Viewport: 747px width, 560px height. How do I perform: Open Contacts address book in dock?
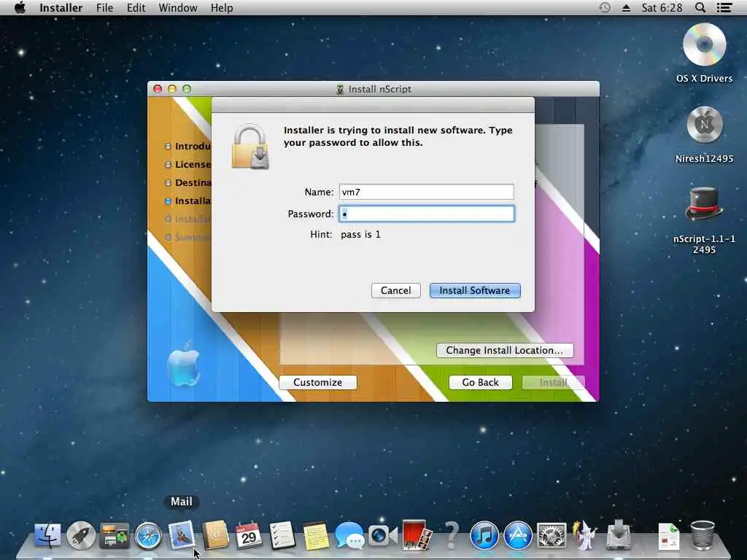click(215, 534)
